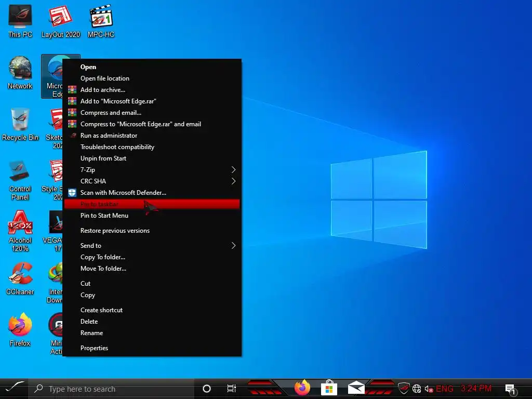The image size is (532, 399).
Task: Select the Alcohol 120% desktop icon
Action: coord(20,231)
